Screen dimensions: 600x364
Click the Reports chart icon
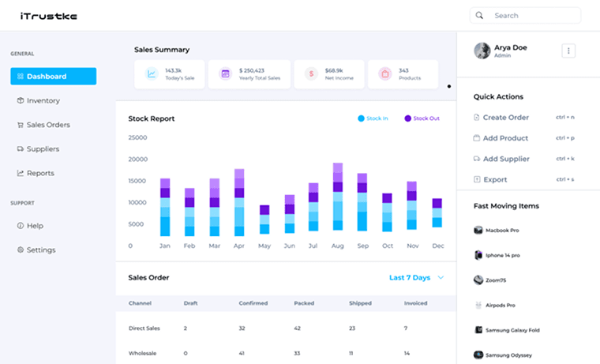point(21,173)
